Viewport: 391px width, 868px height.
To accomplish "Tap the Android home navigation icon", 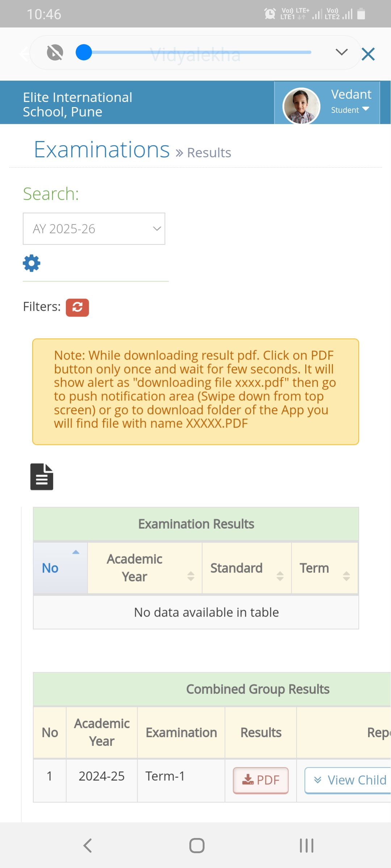I will point(197,846).
